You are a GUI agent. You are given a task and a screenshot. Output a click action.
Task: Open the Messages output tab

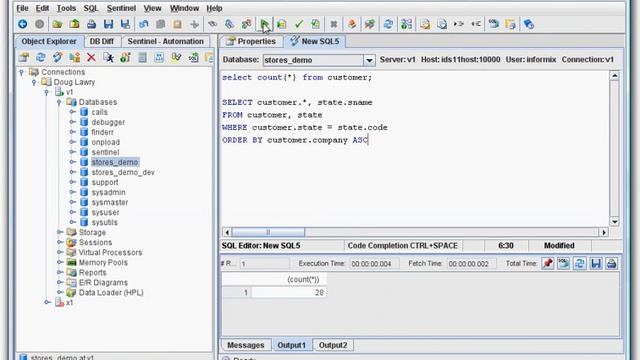point(246,345)
